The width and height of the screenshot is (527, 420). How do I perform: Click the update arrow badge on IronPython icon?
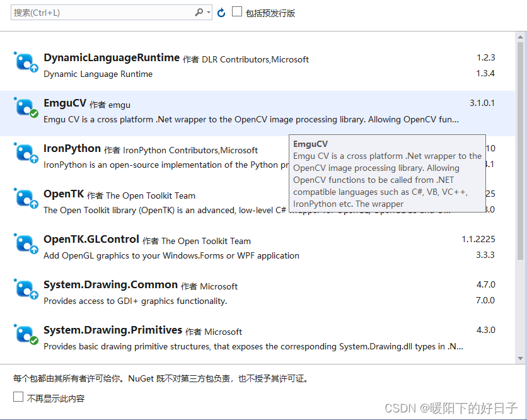[x=34, y=159]
